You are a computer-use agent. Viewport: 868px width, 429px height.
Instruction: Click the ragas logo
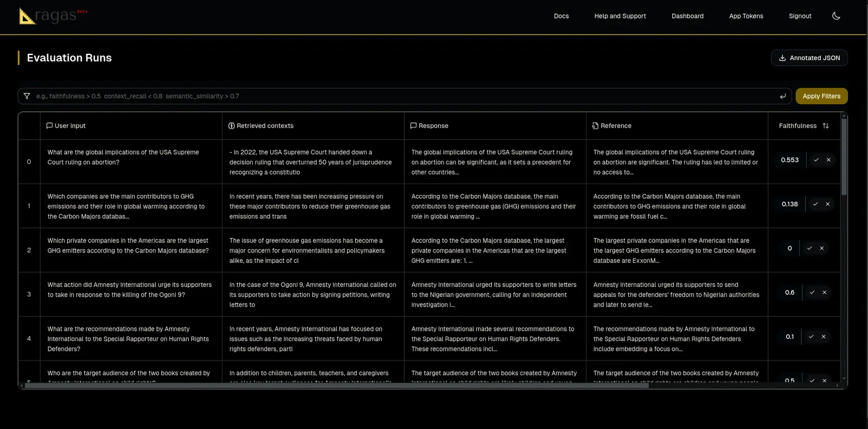click(53, 16)
